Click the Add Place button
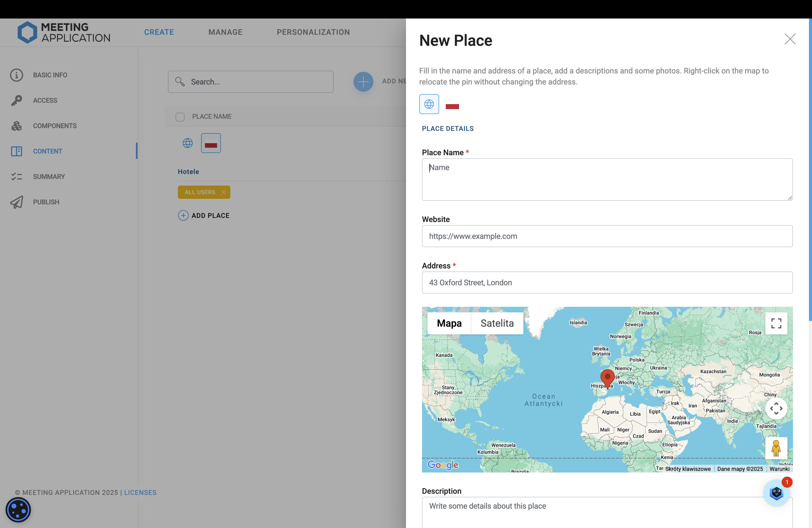812x528 pixels. point(204,216)
